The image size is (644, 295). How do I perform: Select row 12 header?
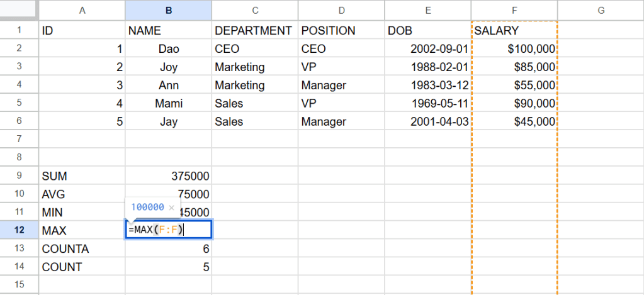19,230
